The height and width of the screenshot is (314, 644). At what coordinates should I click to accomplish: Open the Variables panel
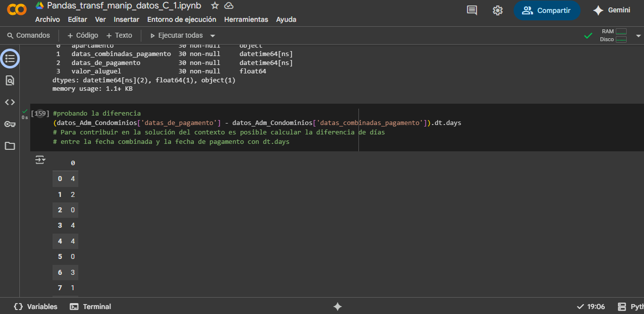(x=36, y=307)
